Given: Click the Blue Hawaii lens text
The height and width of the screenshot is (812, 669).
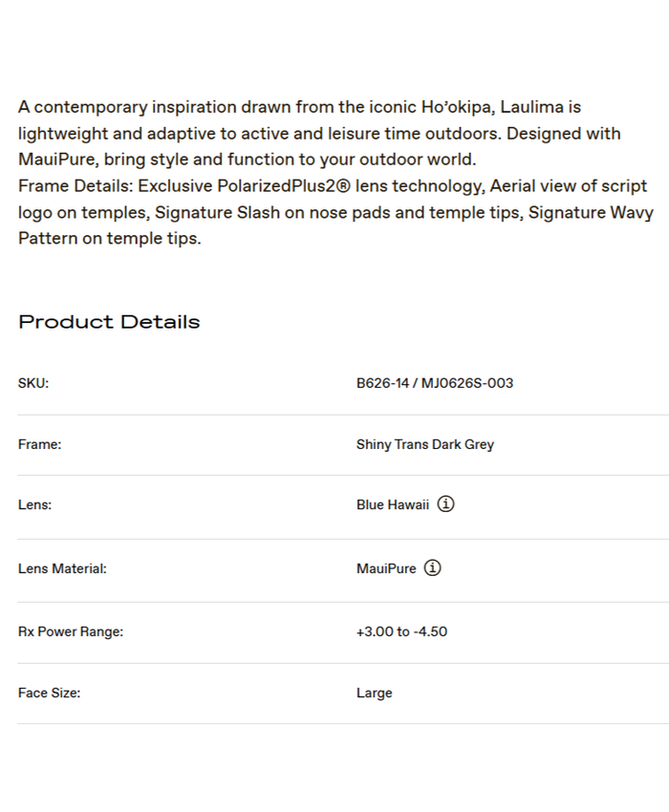Looking at the screenshot, I should [x=393, y=505].
